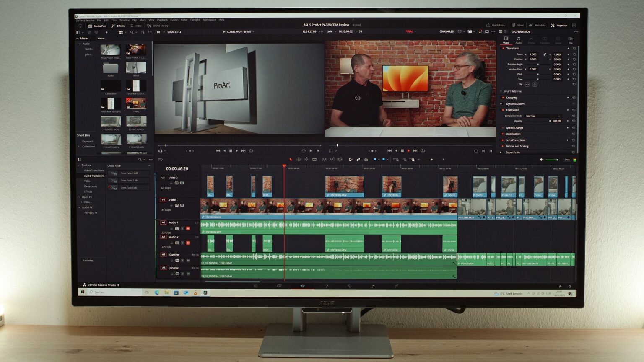Image resolution: width=644 pixels, height=362 pixels.
Task: Switch to the Inspector File tab
Action: [x=571, y=40]
